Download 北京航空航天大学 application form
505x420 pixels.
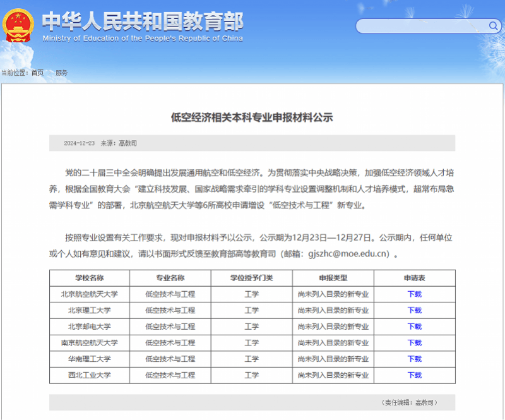pyautogui.click(x=415, y=294)
